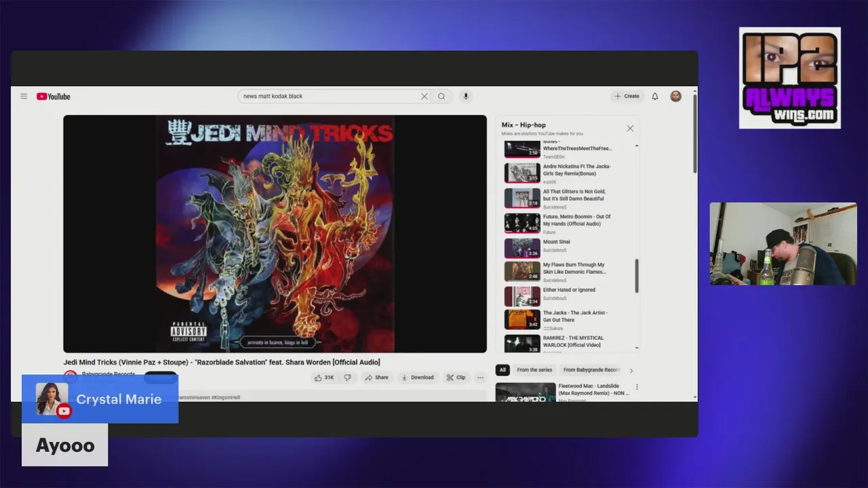868x488 pixels.
Task: Open The Jacka 3:42 thumbnail
Action: [x=522, y=319]
